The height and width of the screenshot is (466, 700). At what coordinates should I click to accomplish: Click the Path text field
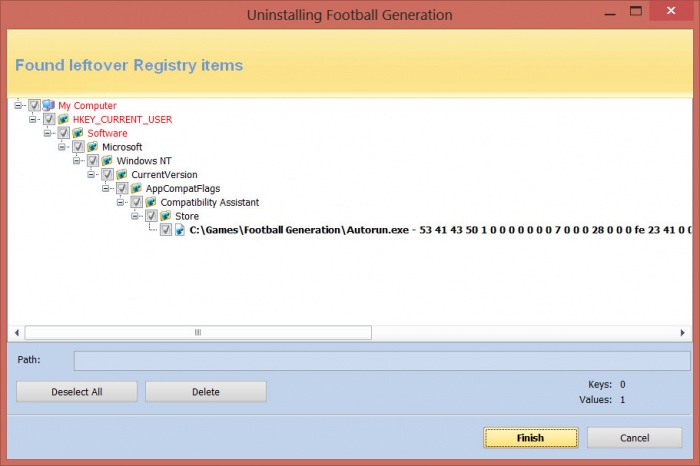coord(382,361)
